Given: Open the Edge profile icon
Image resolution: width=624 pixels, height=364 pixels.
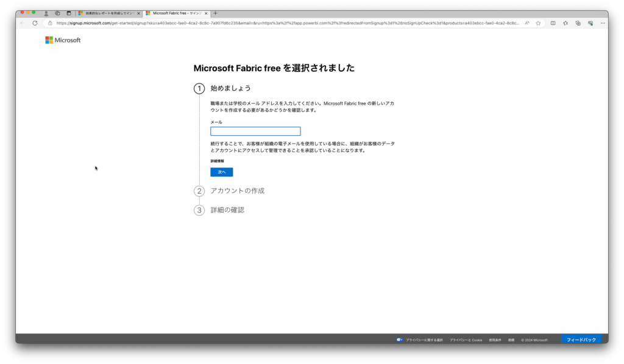Looking at the screenshot, I should (46, 13).
